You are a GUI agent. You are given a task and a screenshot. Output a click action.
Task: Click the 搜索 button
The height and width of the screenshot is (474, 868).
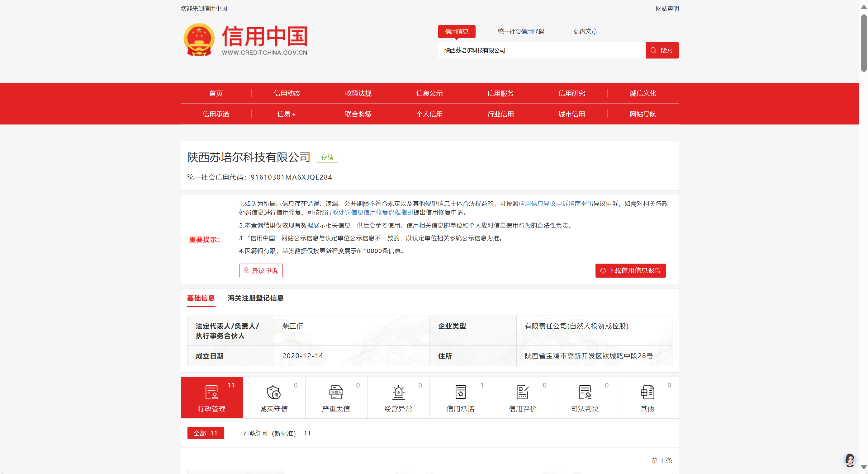662,50
